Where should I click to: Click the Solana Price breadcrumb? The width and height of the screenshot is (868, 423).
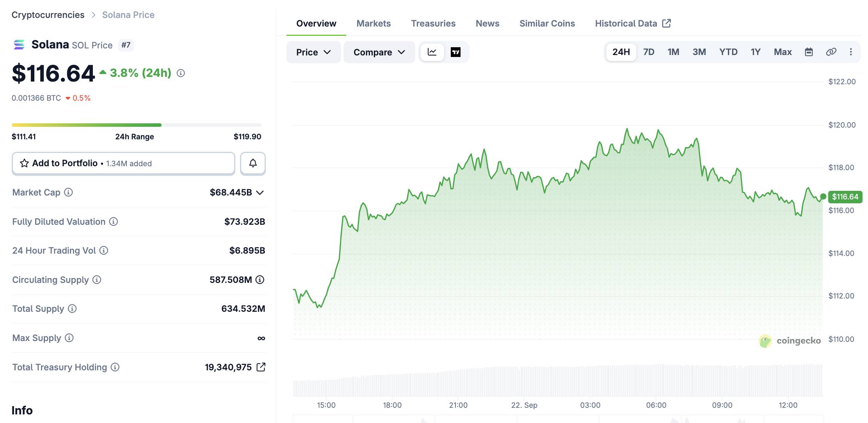[x=128, y=15]
